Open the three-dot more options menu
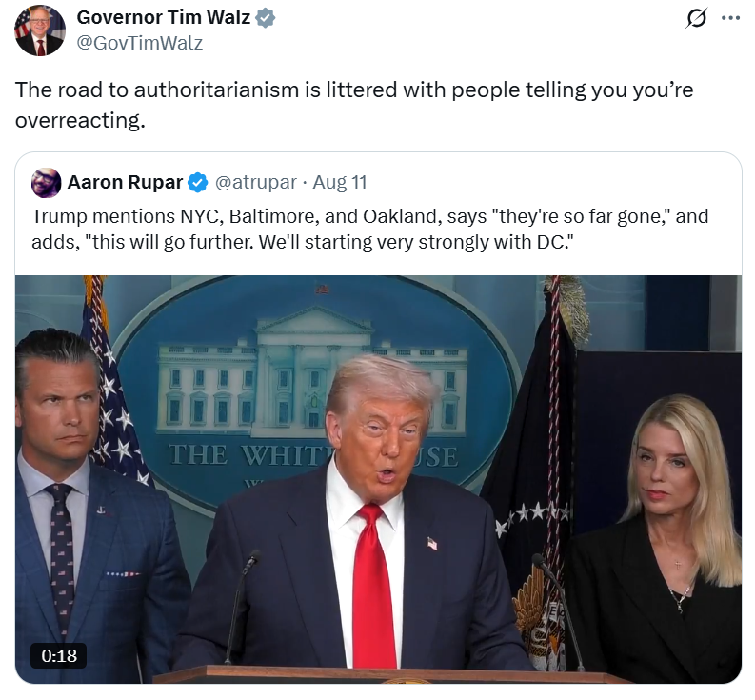755x700 pixels. [x=730, y=18]
